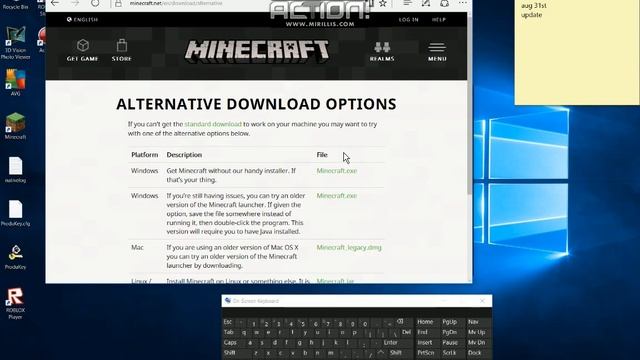Image resolution: width=640 pixels, height=360 pixels.
Task: Go back in the Edge browser
Action: [55, 3]
